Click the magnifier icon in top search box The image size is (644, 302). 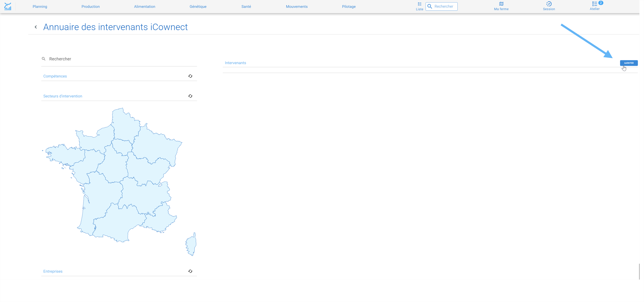coord(430,6)
